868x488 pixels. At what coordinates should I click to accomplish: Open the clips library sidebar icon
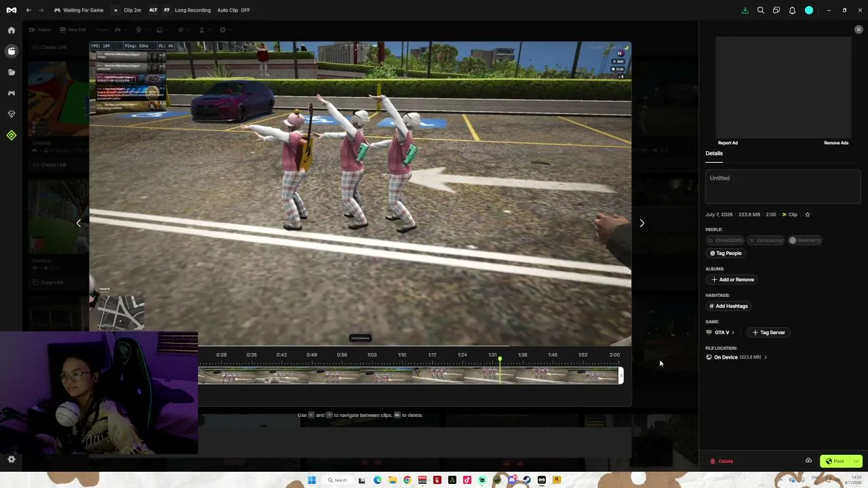[x=12, y=51]
